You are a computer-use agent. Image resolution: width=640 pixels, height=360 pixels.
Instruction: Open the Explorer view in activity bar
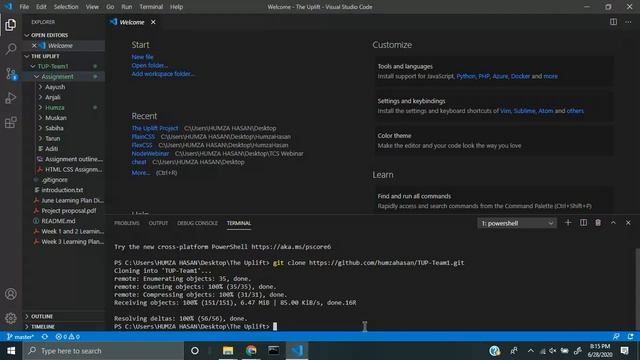pyautogui.click(x=11, y=25)
